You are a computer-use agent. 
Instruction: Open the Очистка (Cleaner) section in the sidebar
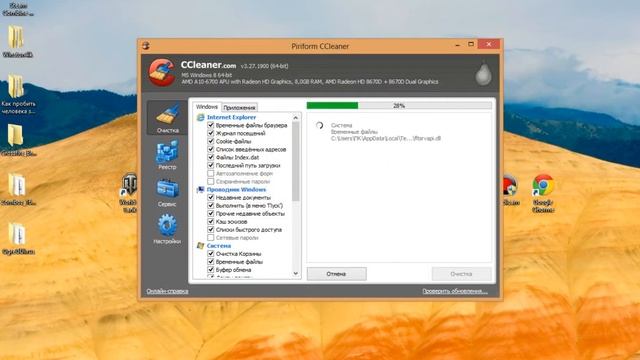(167, 118)
